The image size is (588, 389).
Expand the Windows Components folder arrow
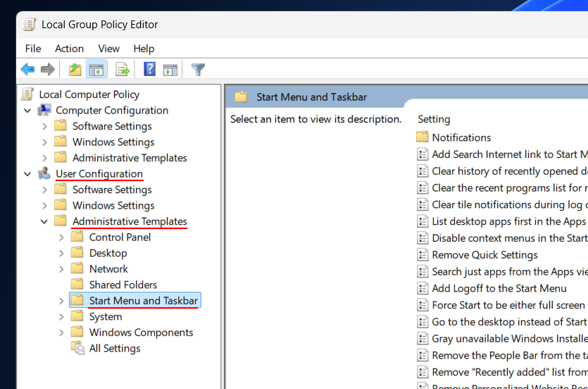coord(61,333)
